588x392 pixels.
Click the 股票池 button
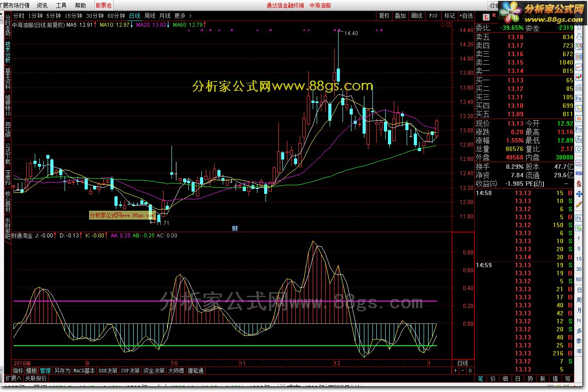coord(103,5)
